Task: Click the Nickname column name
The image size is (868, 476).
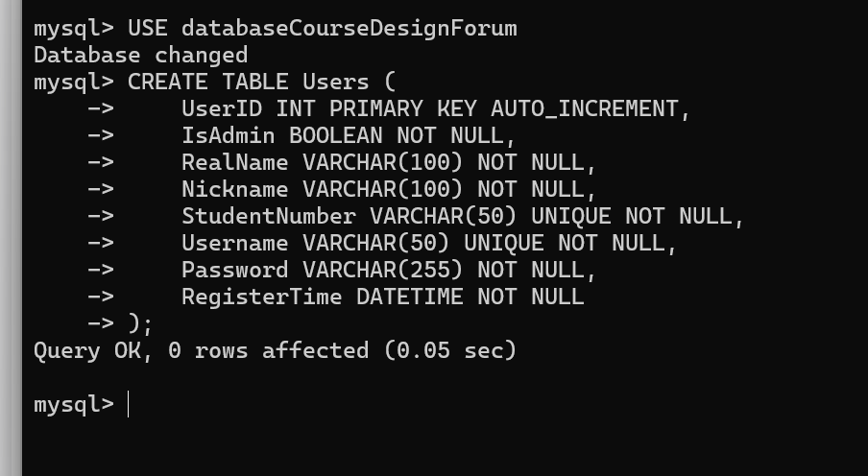Action: click(x=234, y=189)
